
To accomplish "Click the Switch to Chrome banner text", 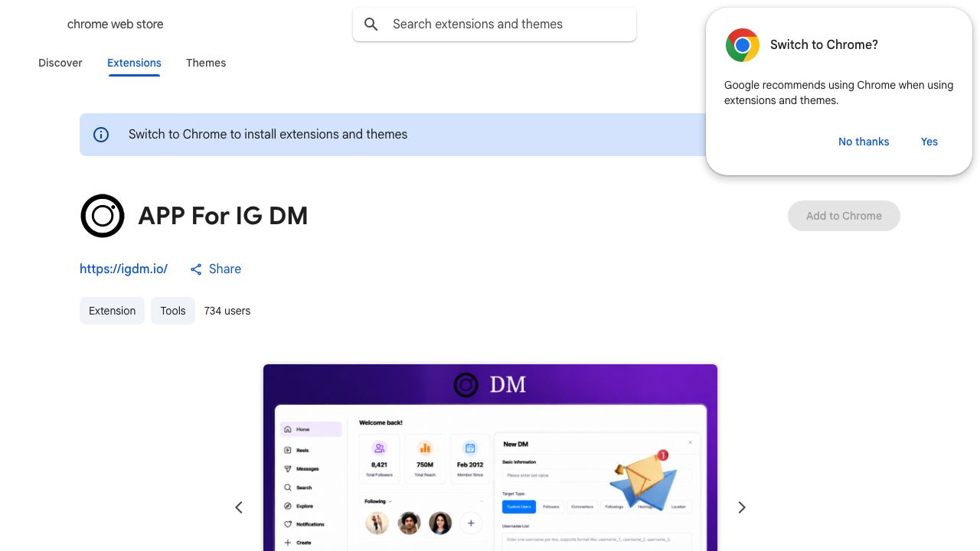I will (x=268, y=135).
